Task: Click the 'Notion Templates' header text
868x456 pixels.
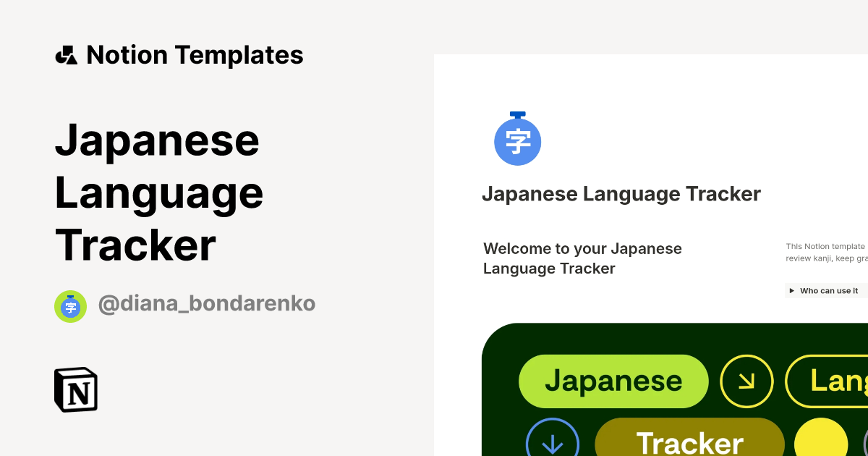Action: [x=195, y=55]
